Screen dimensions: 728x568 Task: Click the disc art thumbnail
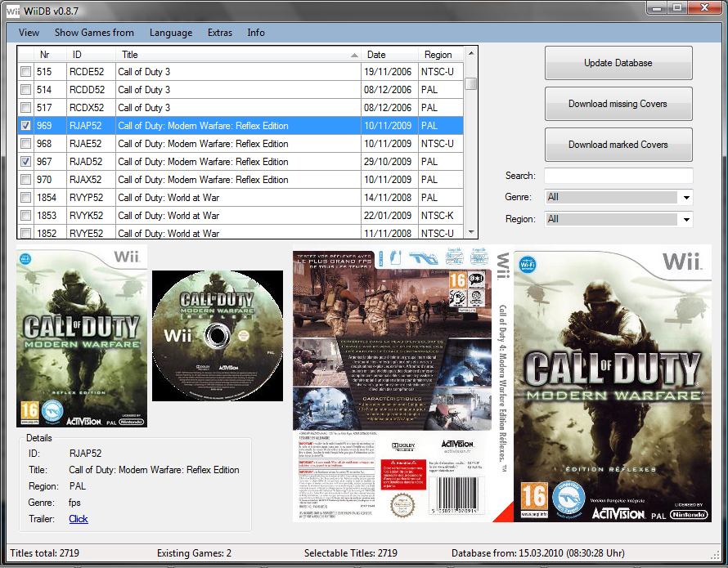tap(218, 336)
